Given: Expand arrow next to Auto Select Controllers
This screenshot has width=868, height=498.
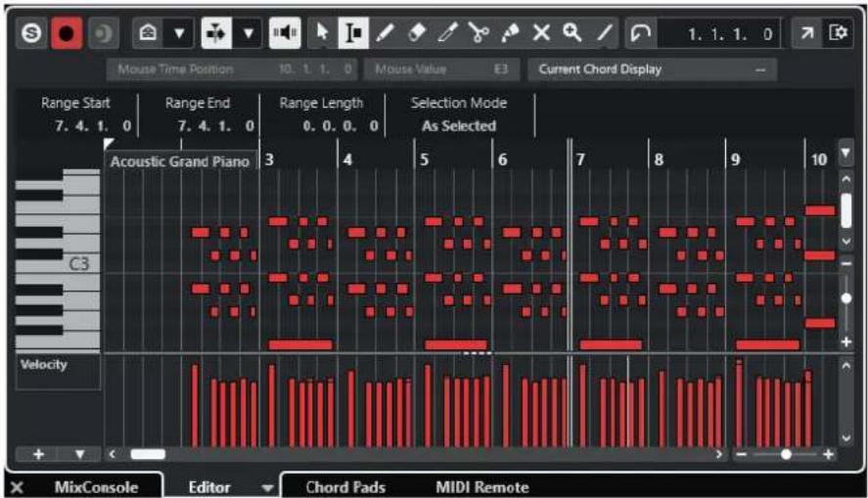Looking at the screenshot, I should click(248, 33).
